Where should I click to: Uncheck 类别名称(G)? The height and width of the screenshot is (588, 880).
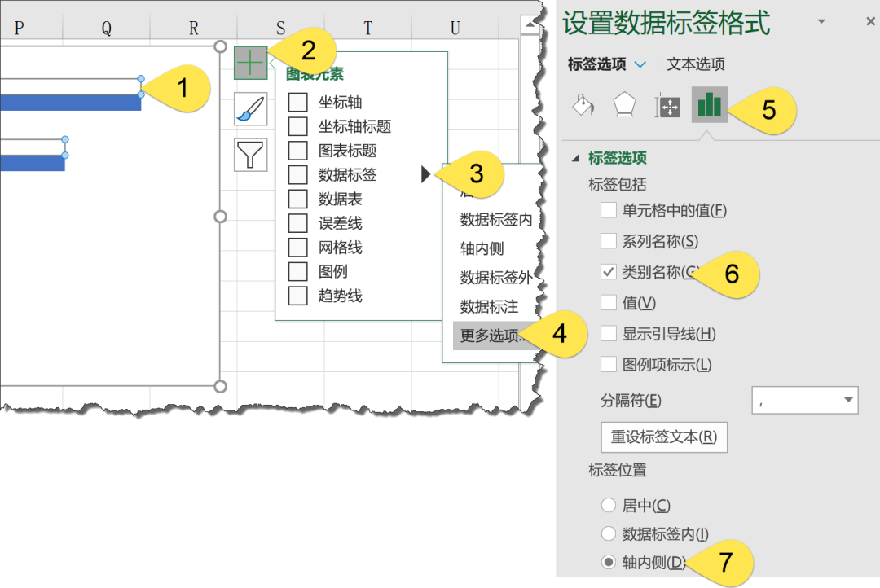607,272
